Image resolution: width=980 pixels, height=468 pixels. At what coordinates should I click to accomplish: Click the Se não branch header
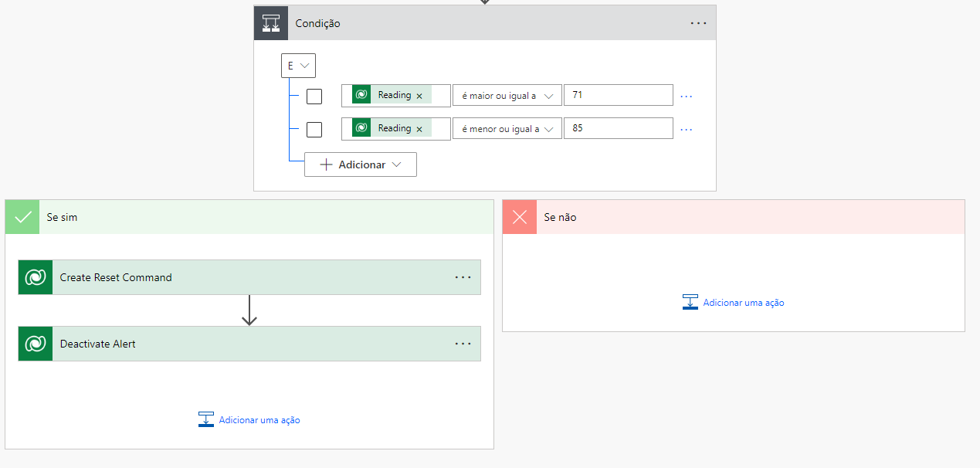(734, 217)
